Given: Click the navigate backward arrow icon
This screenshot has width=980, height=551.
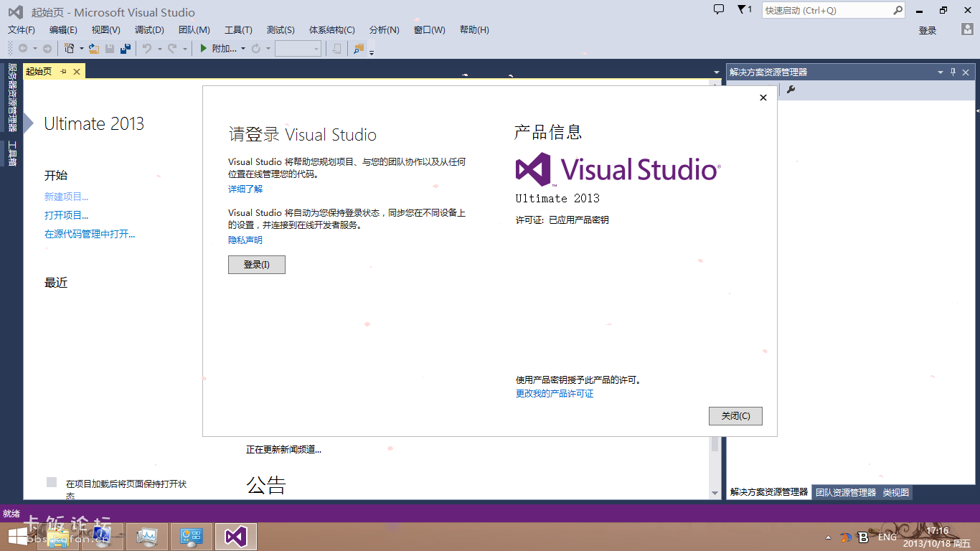Looking at the screenshot, I should pos(23,49).
